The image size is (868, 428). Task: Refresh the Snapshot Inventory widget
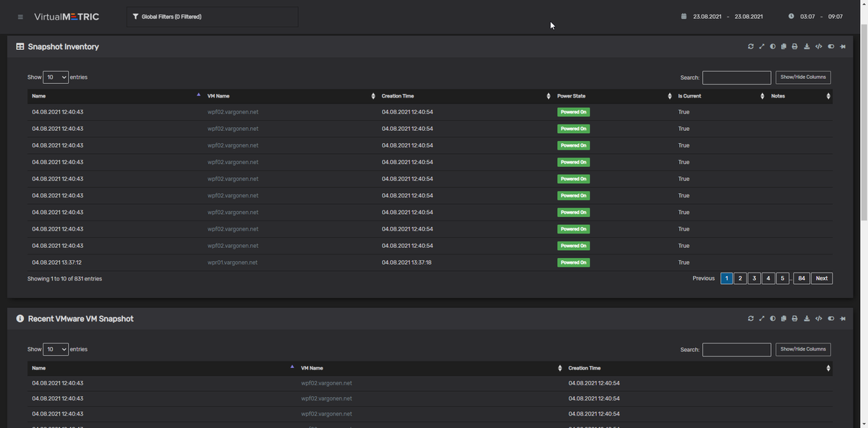click(x=751, y=46)
